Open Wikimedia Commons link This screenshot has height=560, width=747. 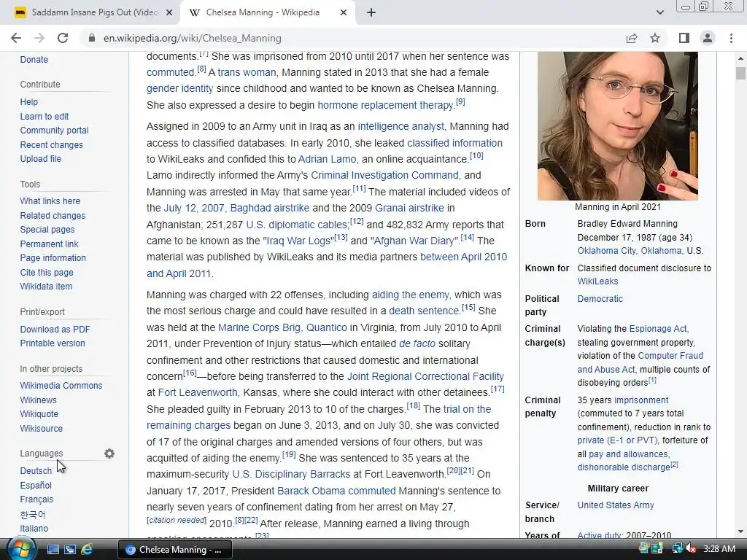[x=61, y=385]
